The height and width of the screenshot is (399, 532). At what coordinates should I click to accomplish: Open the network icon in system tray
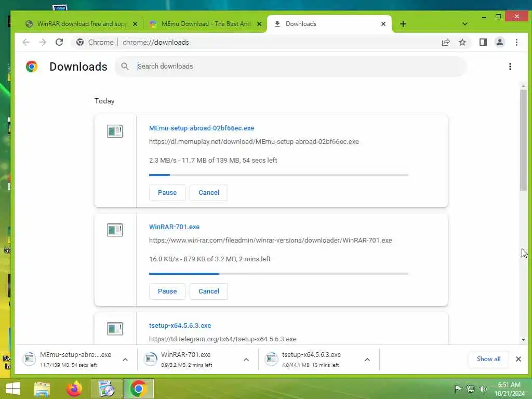click(x=470, y=389)
